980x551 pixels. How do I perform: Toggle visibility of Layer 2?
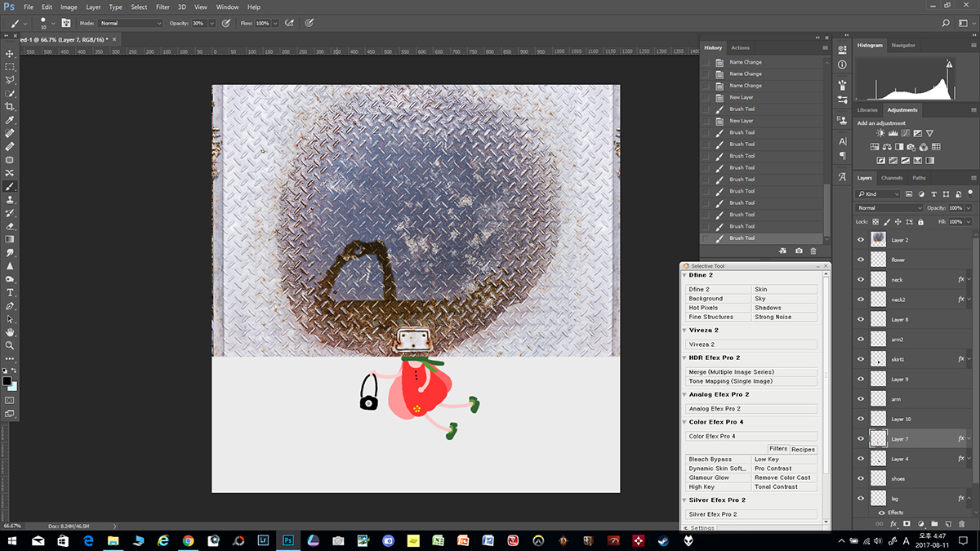click(x=861, y=240)
